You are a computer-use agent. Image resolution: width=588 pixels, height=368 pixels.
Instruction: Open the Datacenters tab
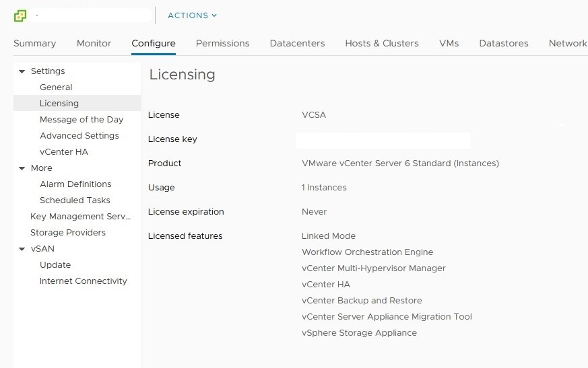pos(298,43)
